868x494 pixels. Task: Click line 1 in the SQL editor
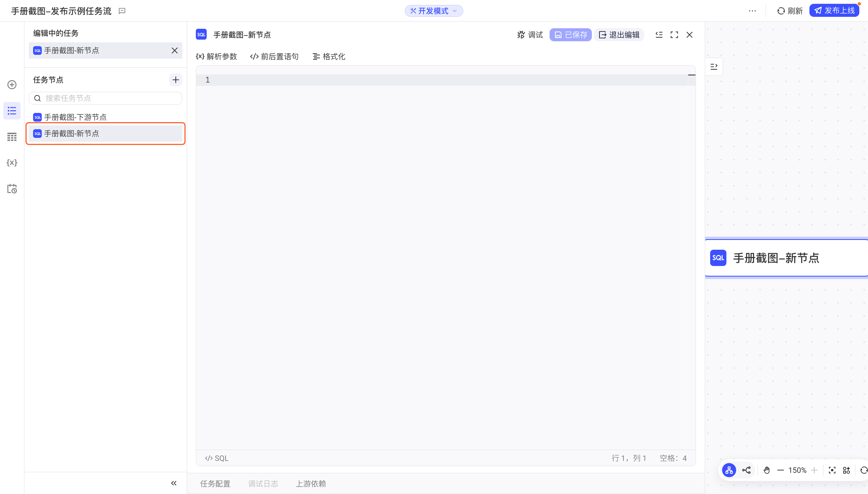click(442, 80)
